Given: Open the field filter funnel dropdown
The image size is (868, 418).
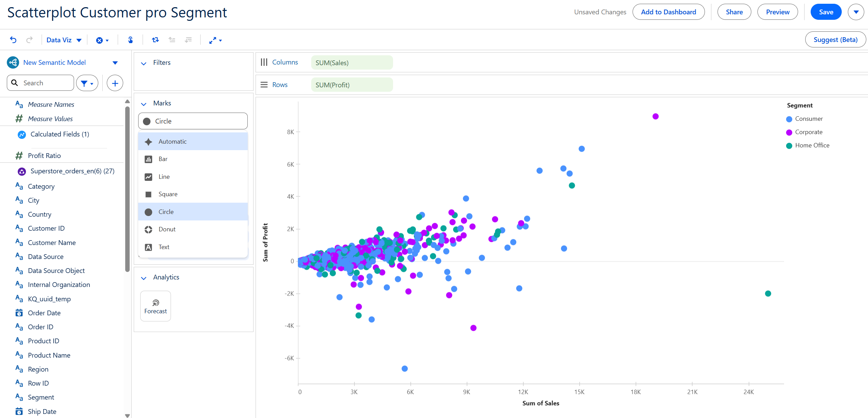Looking at the screenshot, I should tap(87, 83).
